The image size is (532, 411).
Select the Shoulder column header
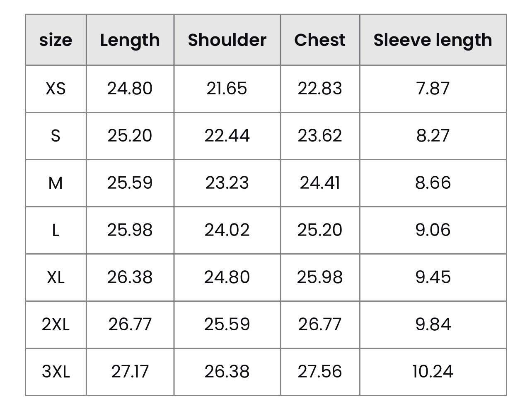coord(227,40)
